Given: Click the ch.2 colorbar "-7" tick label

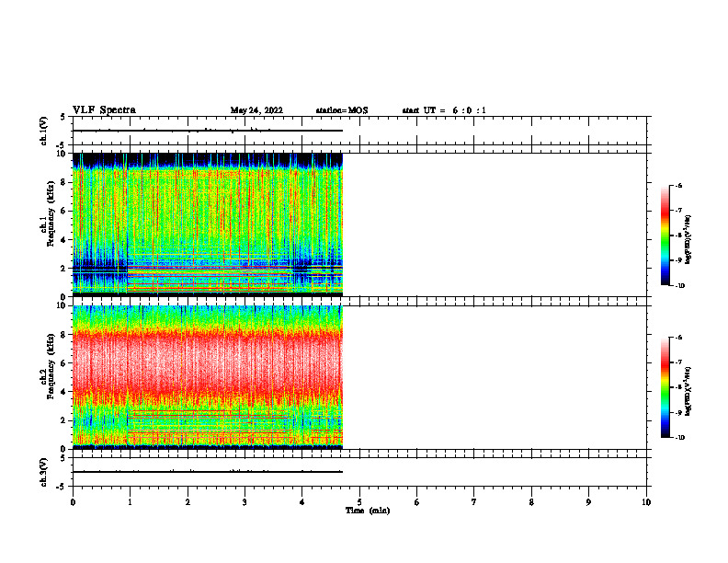Looking at the screenshot, I should click(x=678, y=362).
